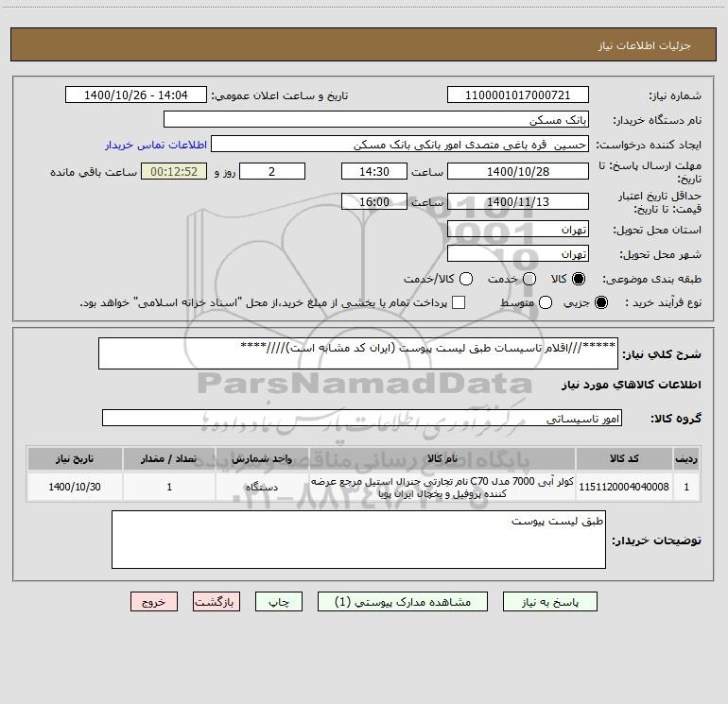Click the اطلاعات کالاهای مورد نیاز heading
Image resolution: width=728 pixels, height=704 pixels.
pyautogui.click(x=632, y=385)
